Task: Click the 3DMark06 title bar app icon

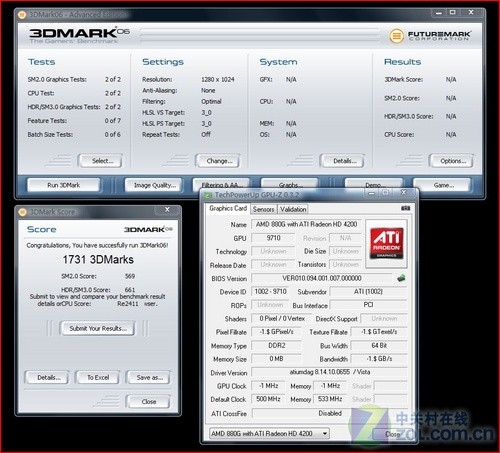Action: click(x=22, y=15)
